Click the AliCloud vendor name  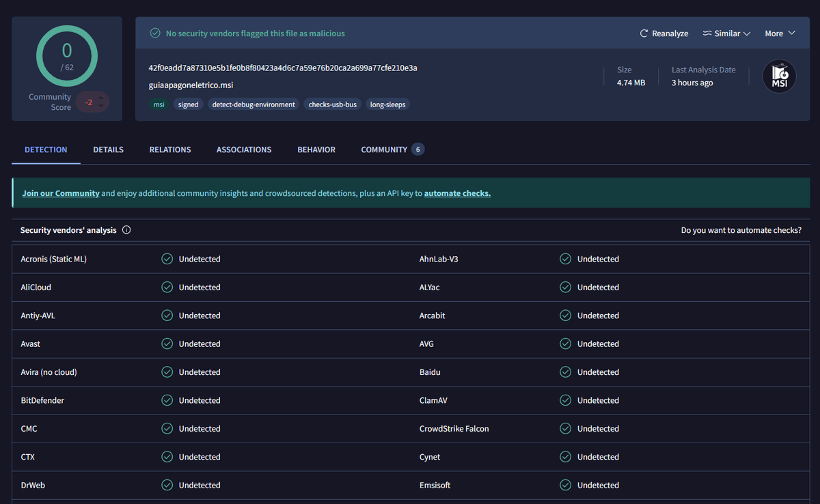[x=36, y=288]
